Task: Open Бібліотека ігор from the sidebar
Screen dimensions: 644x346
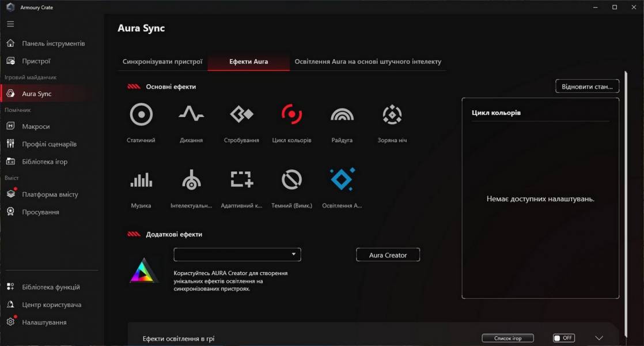Action: point(45,162)
